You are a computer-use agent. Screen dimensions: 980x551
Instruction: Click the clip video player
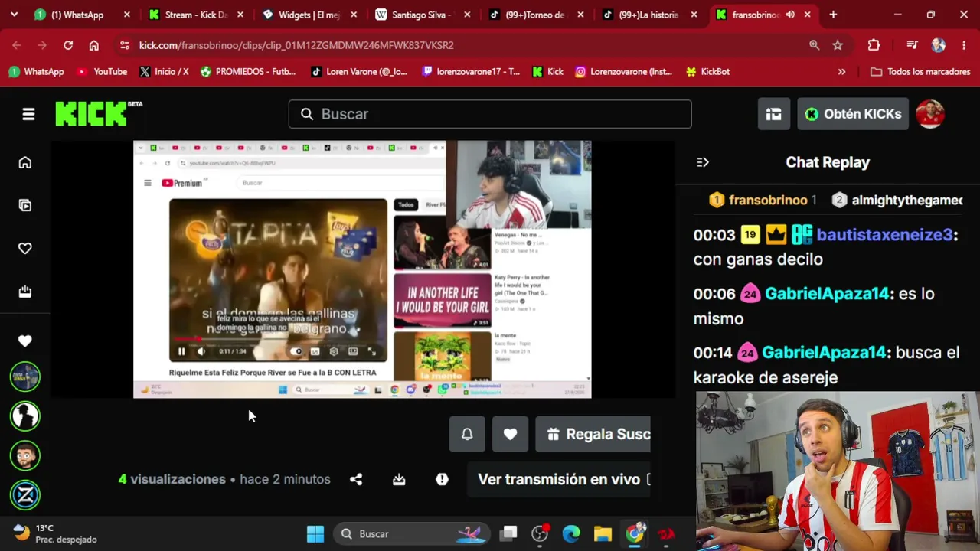[362, 269]
